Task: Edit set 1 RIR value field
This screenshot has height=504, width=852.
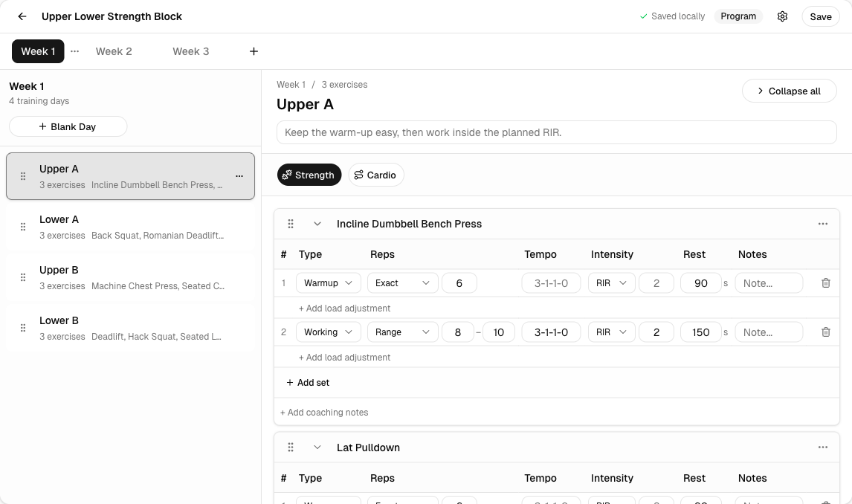Action: [656, 283]
